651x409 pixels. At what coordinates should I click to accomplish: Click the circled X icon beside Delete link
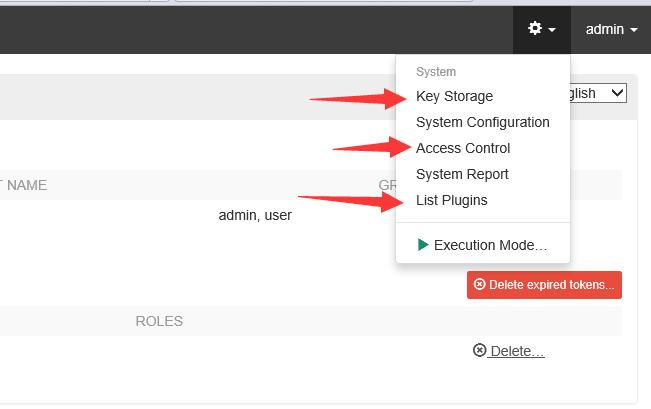pos(480,351)
